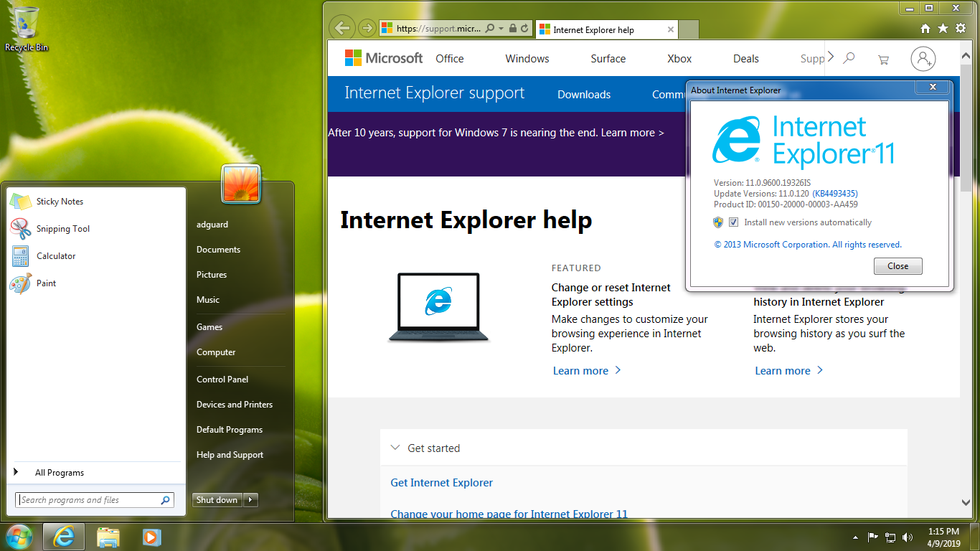Open Pictures from Start menu

[x=212, y=275]
